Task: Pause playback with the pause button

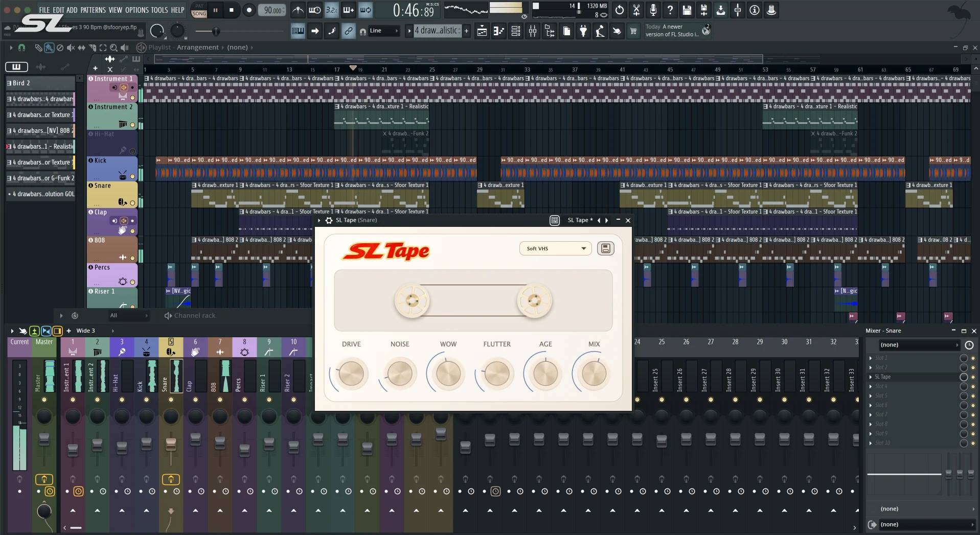Action: pos(215,10)
